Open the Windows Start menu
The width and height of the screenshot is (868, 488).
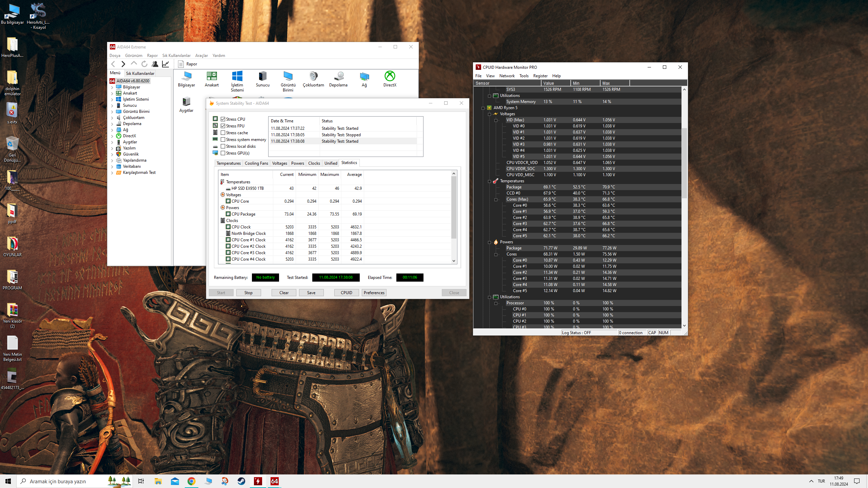(x=8, y=481)
